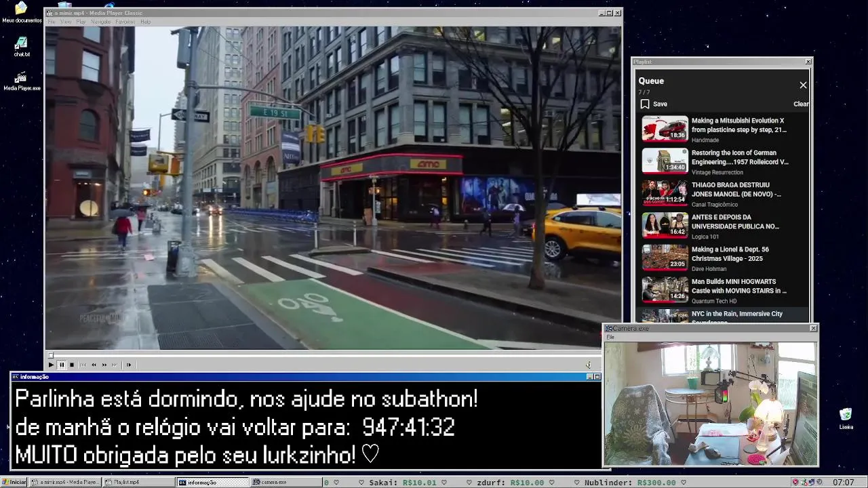Image resolution: width=868 pixels, height=488 pixels.
Task: Click the 'Handmade' channel name in the queue
Action: (x=705, y=140)
